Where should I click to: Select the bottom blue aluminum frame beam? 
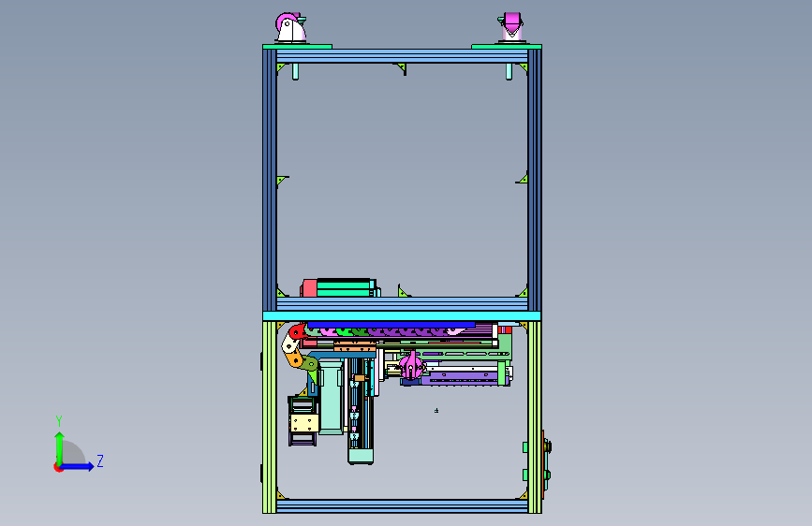402,506
